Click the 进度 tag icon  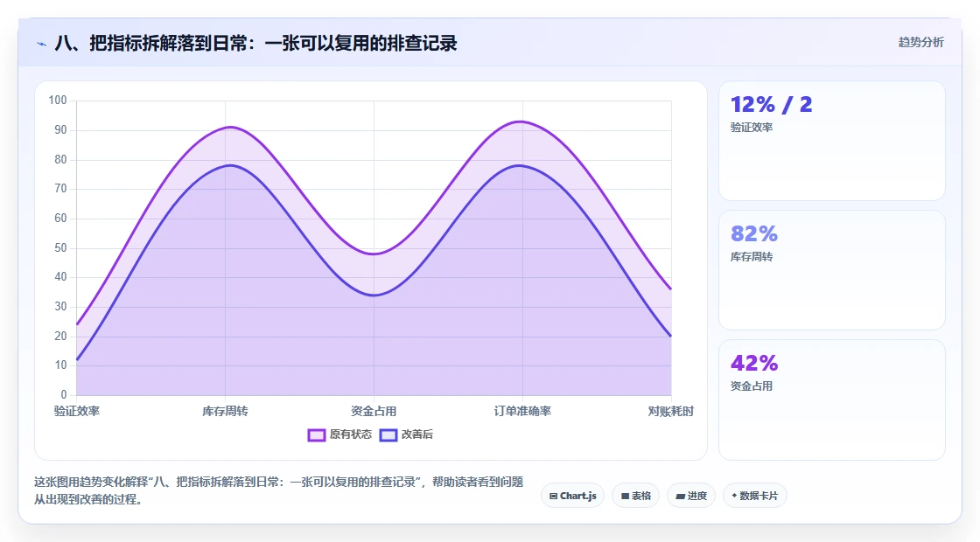(x=681, y=497)
